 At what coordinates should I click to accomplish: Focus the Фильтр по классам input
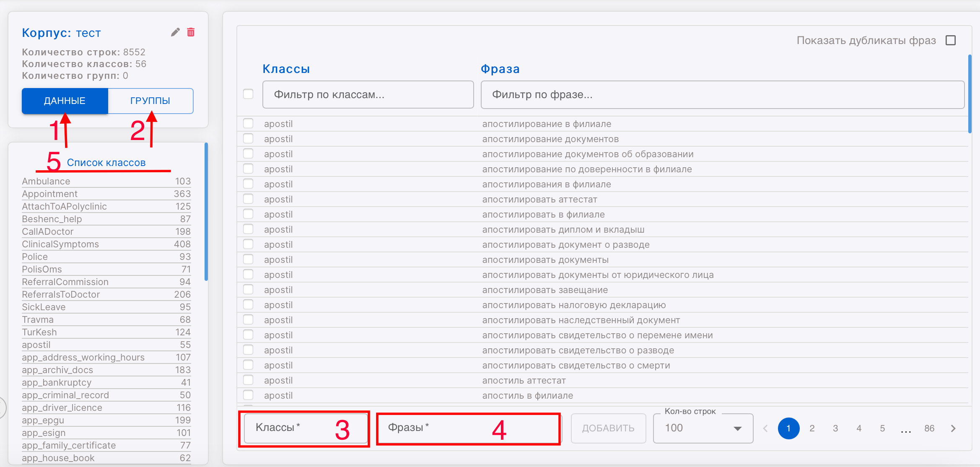[368, 95]
